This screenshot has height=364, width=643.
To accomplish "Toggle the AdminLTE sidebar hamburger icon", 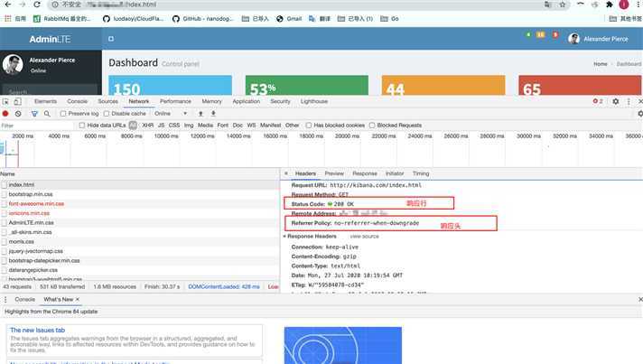I will tap(111, 39).
